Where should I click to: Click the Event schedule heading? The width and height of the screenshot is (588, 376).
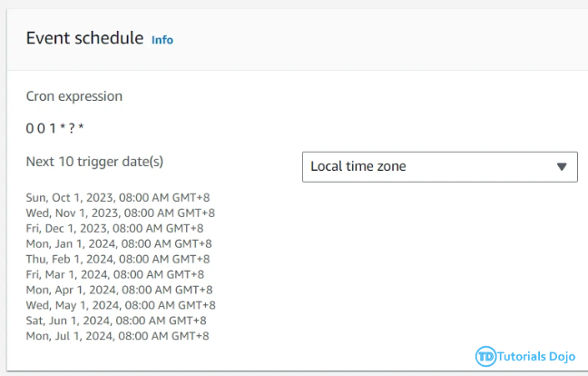[84, 38]
